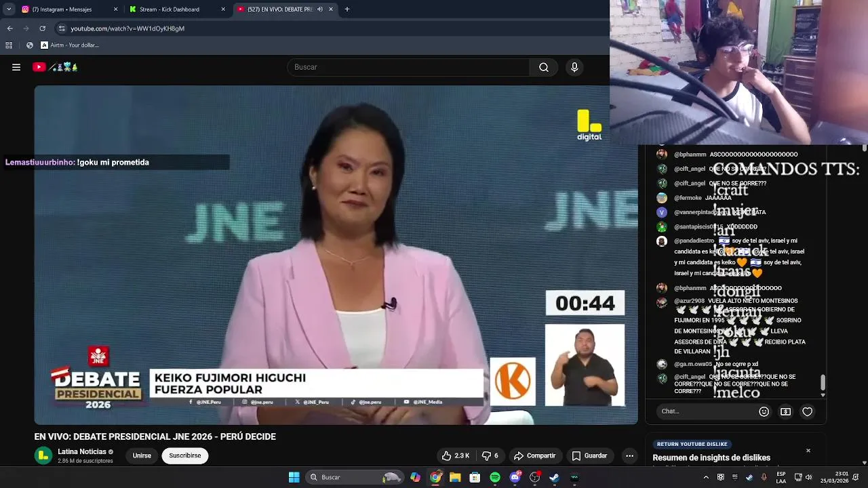Send a heart reaction in live chat
Screen dimensions: 868x488
(807, 411)
